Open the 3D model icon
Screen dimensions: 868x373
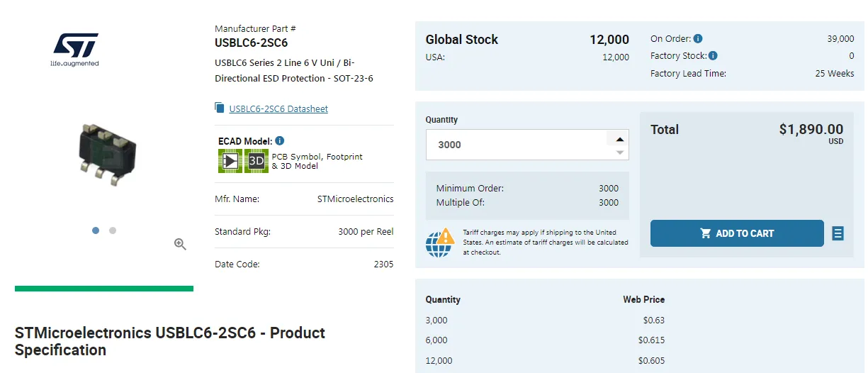coord(257,161)
